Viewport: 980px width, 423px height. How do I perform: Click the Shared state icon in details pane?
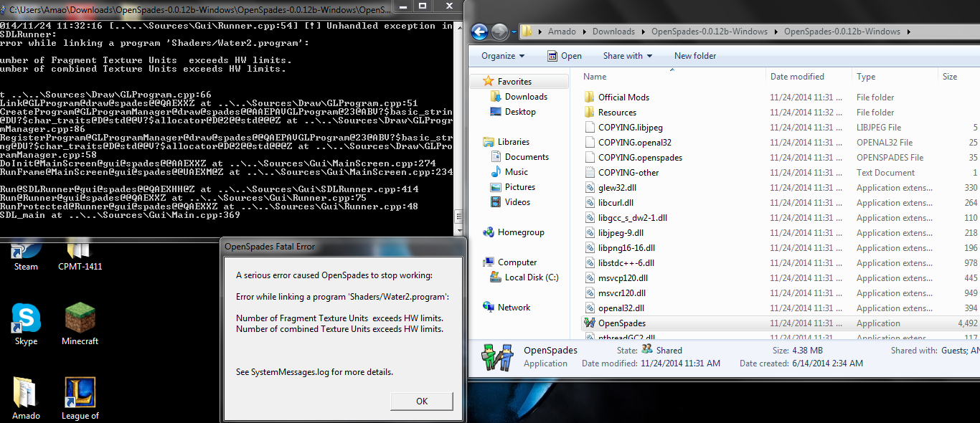(x=647, y=349)
